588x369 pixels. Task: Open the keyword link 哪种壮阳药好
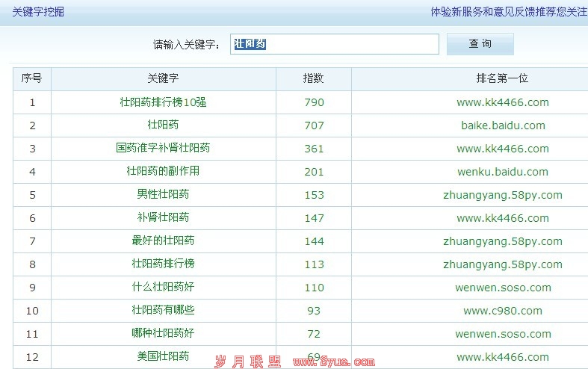163,334
